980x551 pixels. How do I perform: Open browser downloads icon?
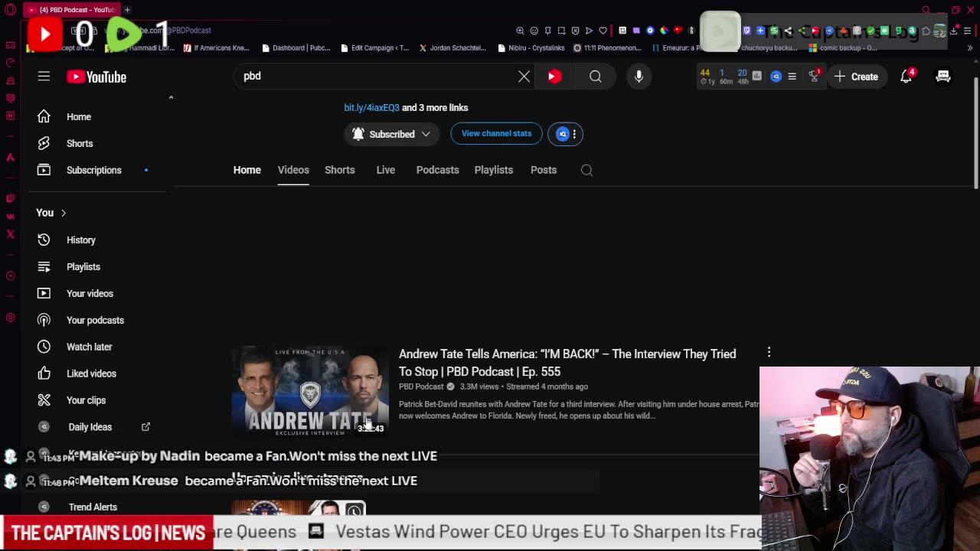(954, 31)
